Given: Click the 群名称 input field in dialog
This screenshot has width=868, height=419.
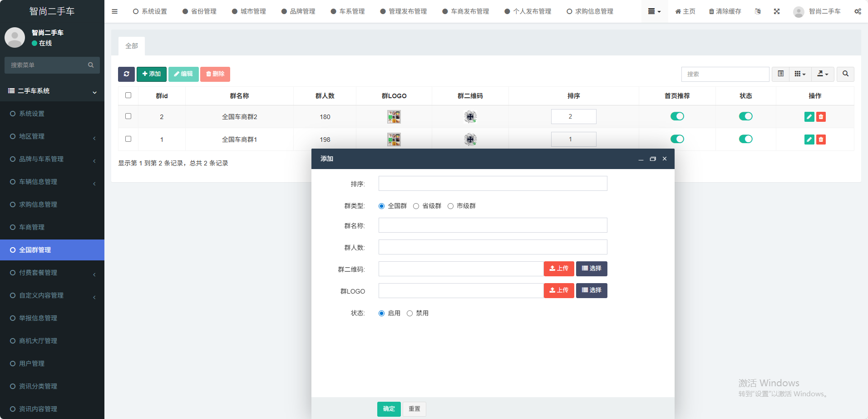Looking at the screenshot, I should point(493,225).
